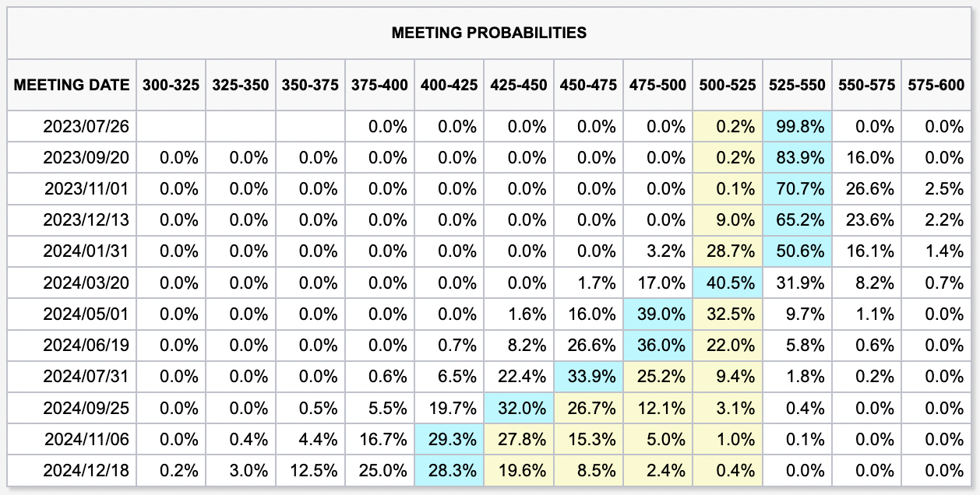Click the MEETING PROBABILITIES table title
Screen dimensions: 980x495
coord(488,33)
